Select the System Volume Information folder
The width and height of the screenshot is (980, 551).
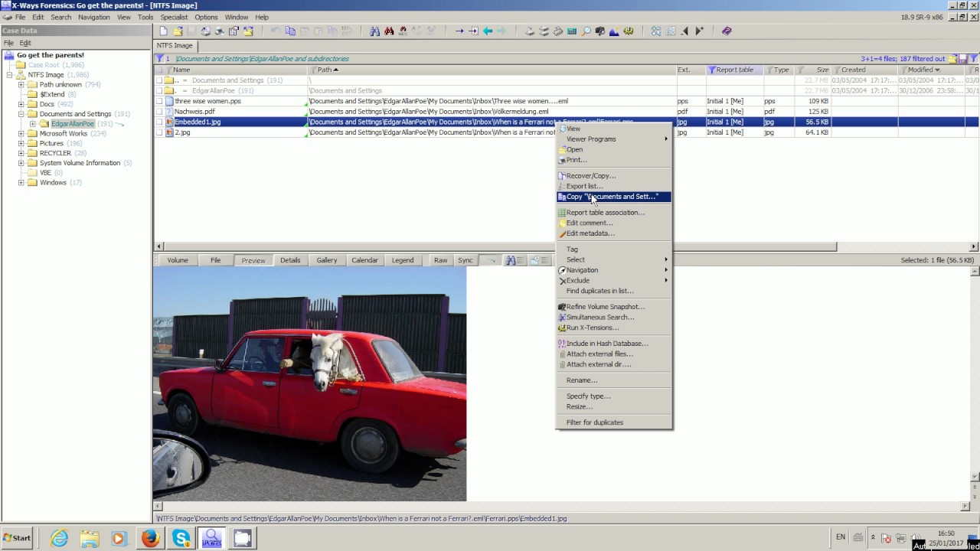coord(80,163)
